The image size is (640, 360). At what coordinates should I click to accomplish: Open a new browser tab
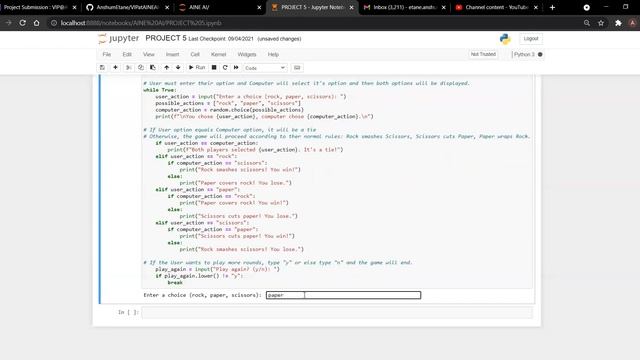tap(552, 7)
